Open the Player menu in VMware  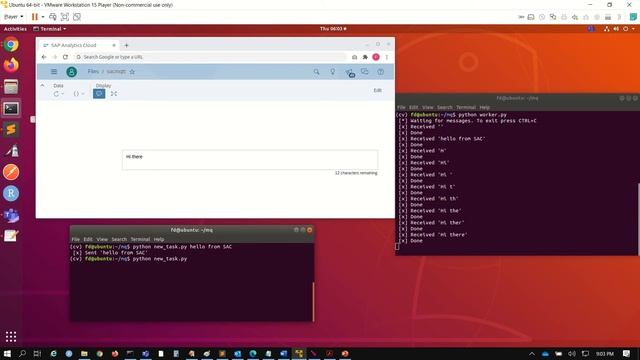(13, 17)
